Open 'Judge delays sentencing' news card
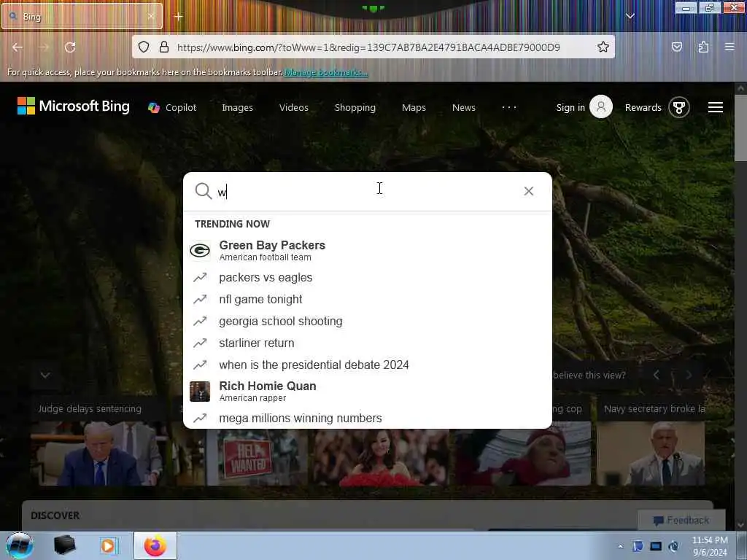Viewport: 747px width, 560px height. point(98,443)
